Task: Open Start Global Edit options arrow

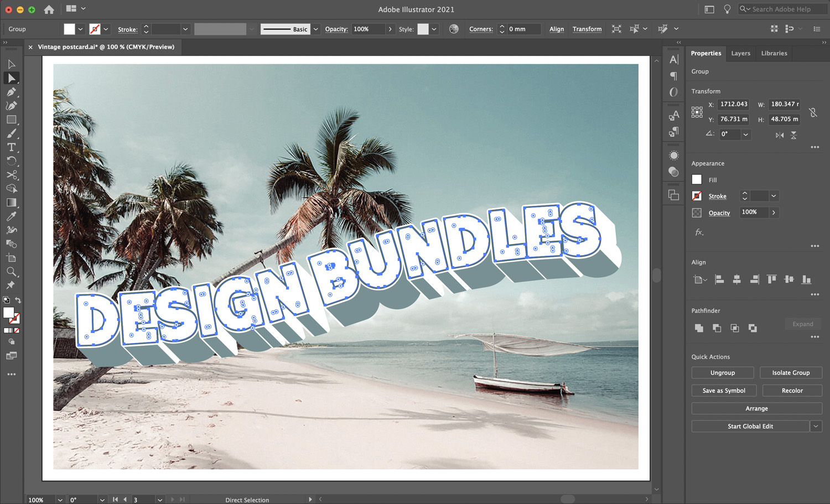Action: [x=816, y=426]
